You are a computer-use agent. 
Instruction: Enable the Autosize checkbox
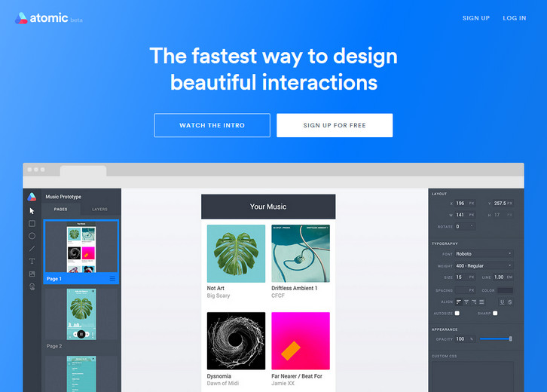point(457,313)
